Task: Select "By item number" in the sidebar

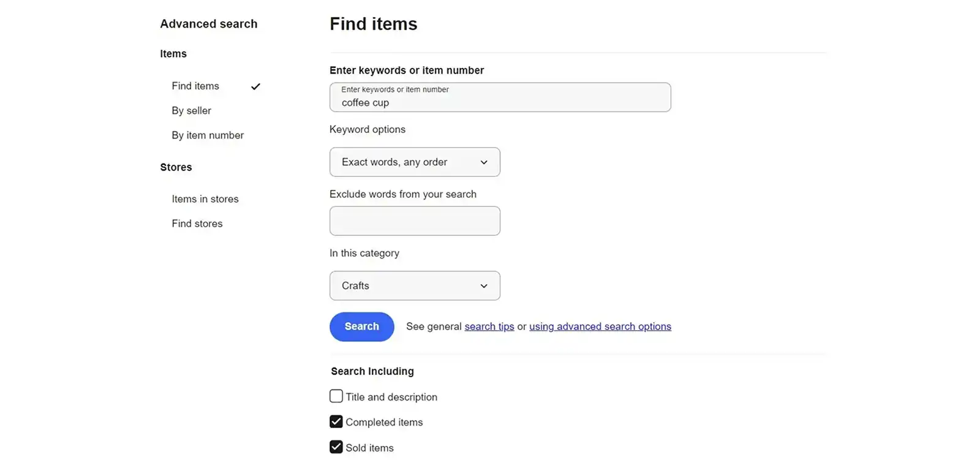Action: pyautogui.click(x=208, y=135)
